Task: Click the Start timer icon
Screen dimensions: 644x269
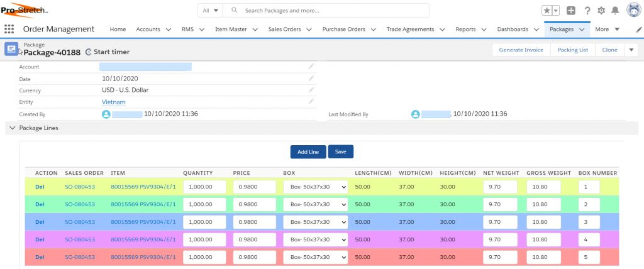Action: tap(89, 52)
